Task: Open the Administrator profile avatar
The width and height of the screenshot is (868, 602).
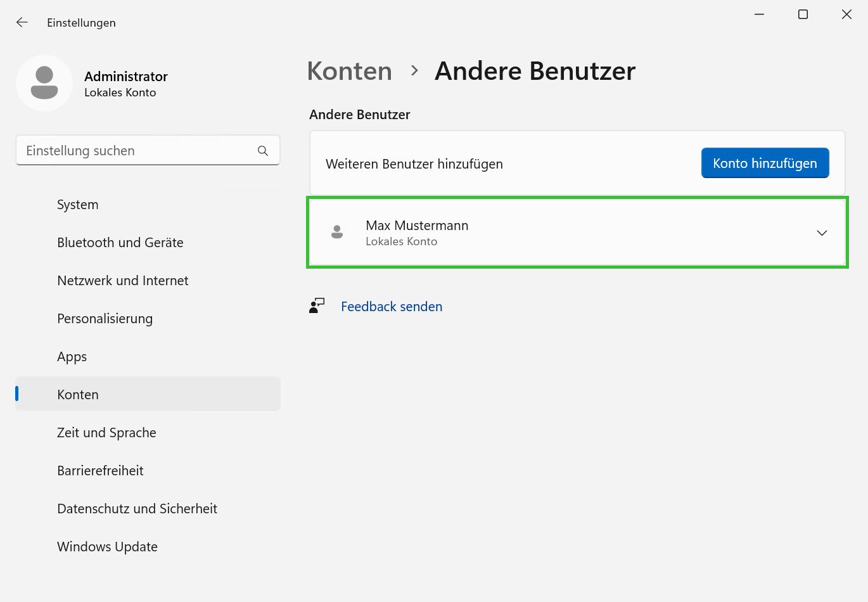Action: [44, 83]
